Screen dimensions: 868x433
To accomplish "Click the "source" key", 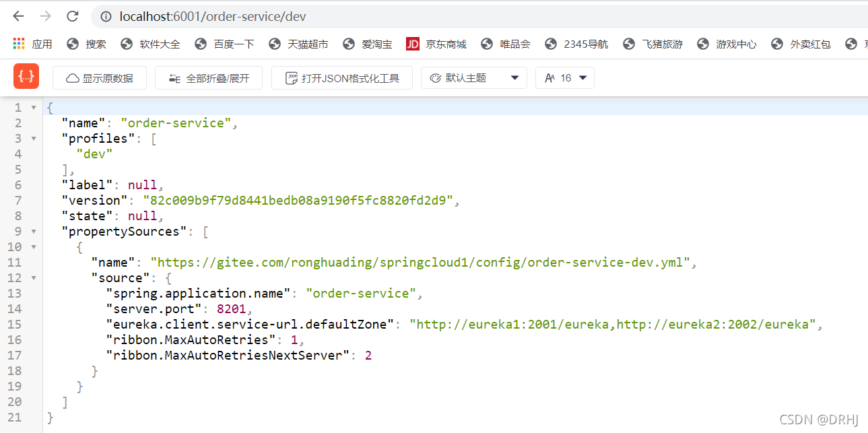I will pyautogui.click(x=121, y=278).
